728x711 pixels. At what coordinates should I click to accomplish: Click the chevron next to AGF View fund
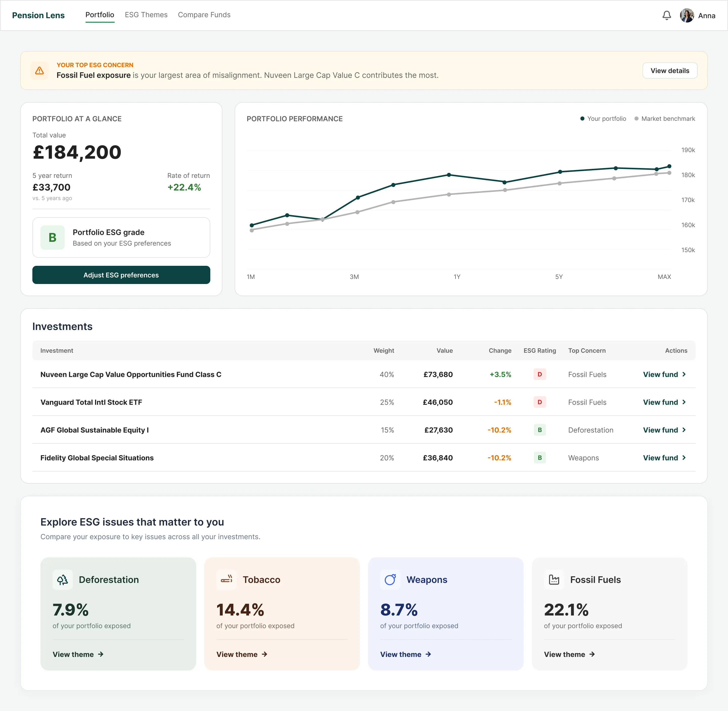684,430
